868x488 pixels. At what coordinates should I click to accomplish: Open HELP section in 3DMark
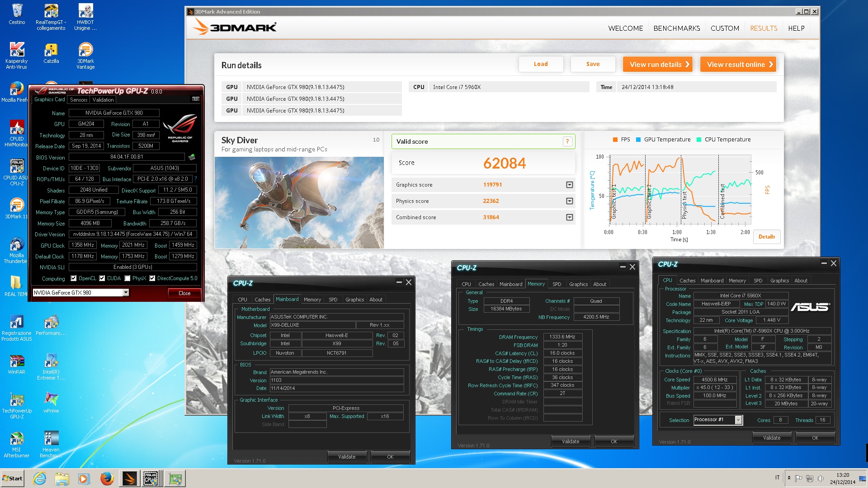point(796,28)
